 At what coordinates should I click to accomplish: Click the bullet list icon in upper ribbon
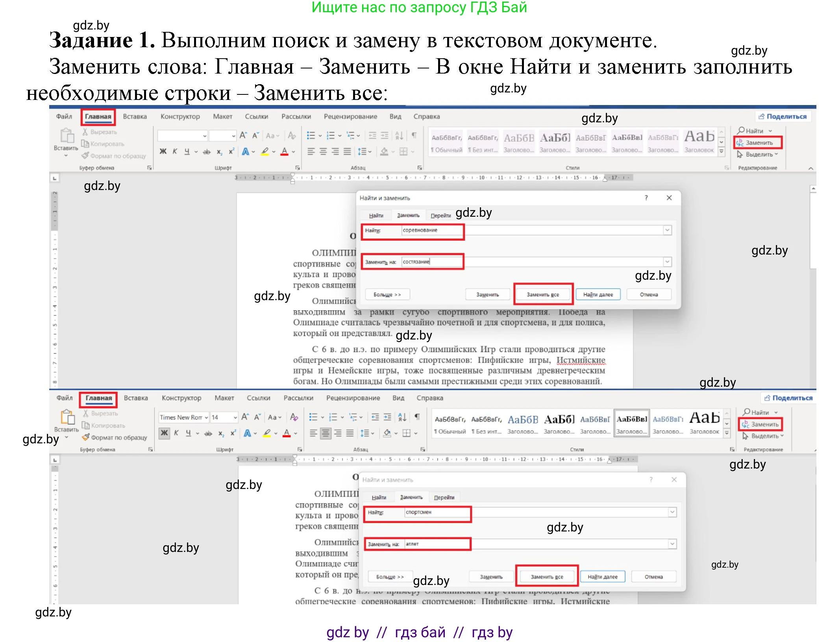311,136
